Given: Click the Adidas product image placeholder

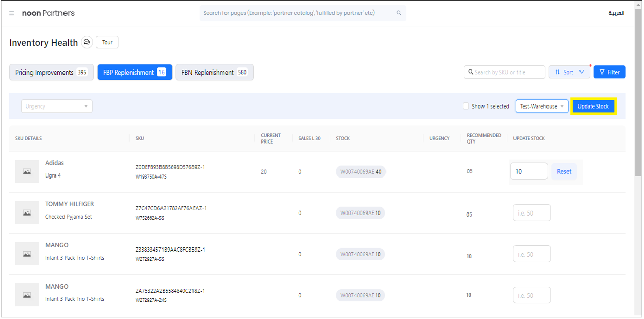Looking at the screenshot, I should [x=27, y=172].
